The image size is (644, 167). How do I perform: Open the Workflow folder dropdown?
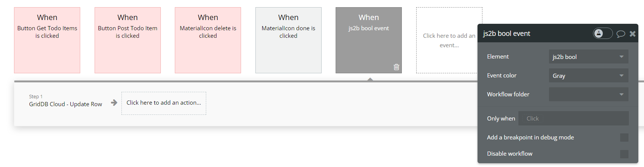pos(588,94)
